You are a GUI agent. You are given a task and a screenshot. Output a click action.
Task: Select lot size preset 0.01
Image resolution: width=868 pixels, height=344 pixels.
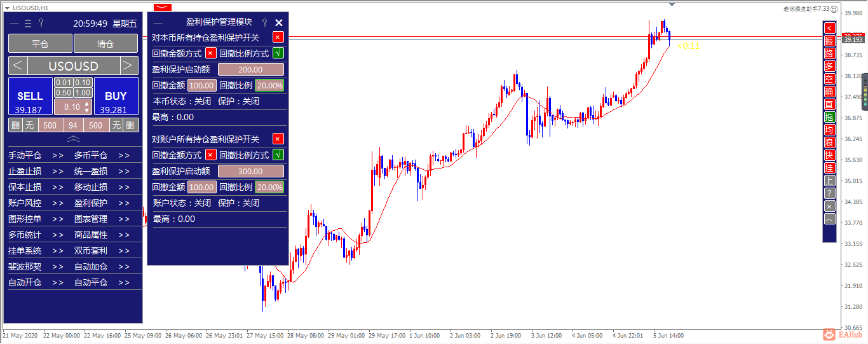(64, 82)
